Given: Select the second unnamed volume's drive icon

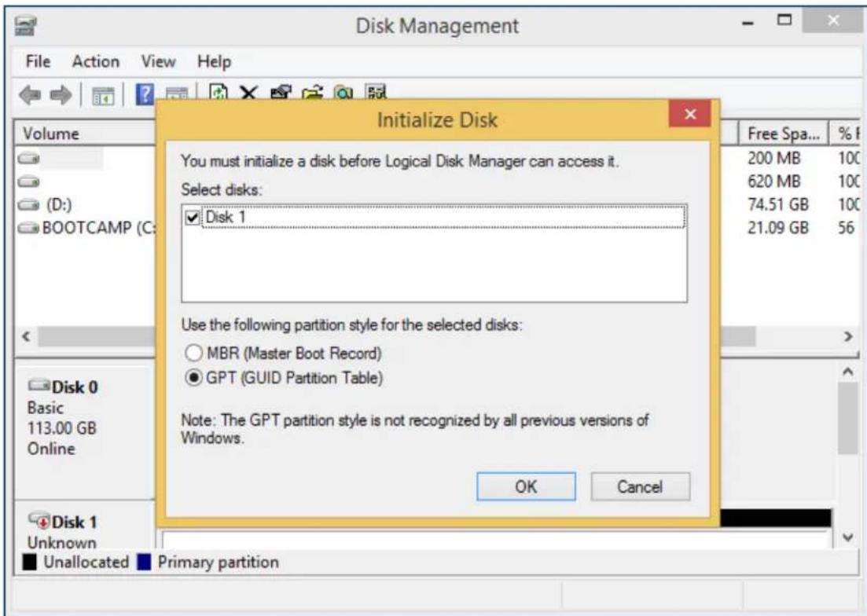Looking at the screenshot, I should pyautogui.click(x=29, y=181).
